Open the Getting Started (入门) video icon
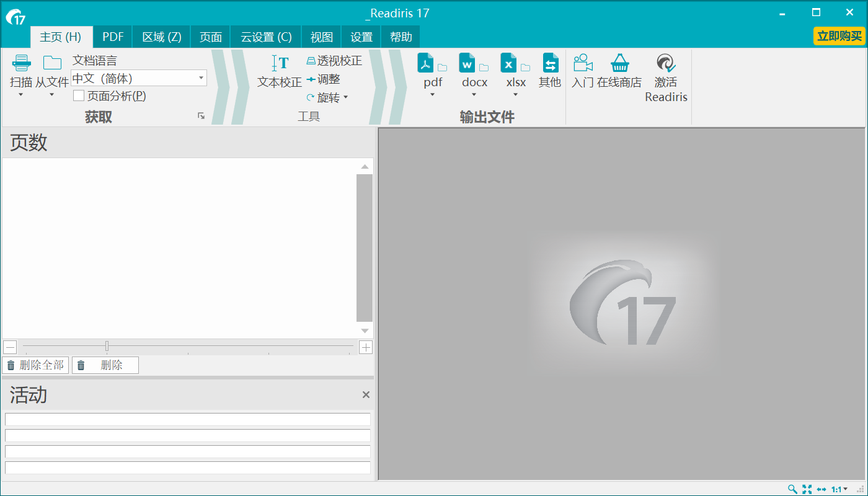Screen dimensions: 868x496 (583, 63)
